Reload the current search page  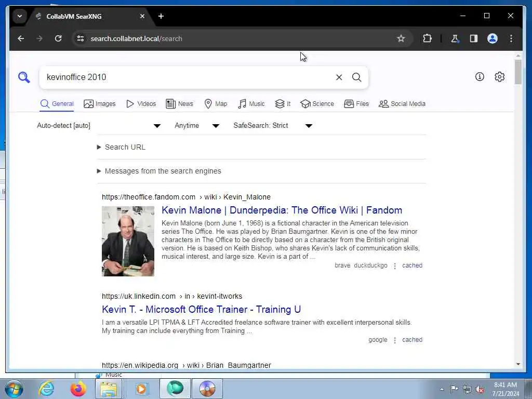58,38
